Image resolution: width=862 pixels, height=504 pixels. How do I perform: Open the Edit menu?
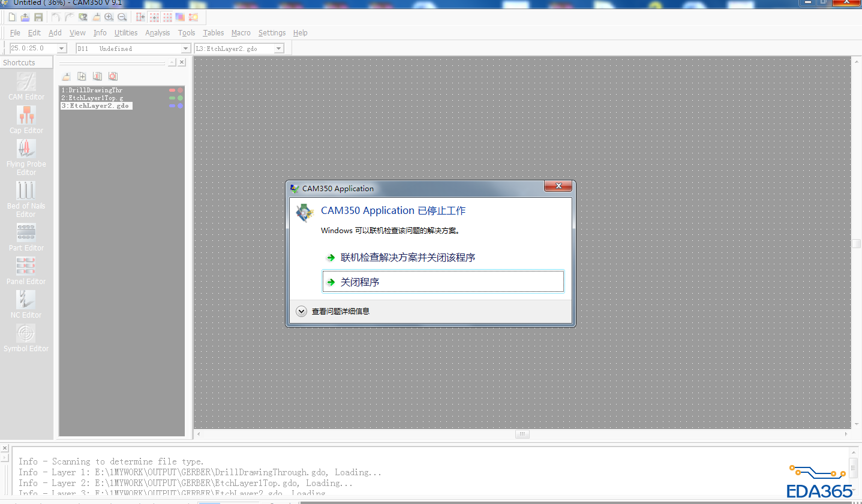(34, 33)
